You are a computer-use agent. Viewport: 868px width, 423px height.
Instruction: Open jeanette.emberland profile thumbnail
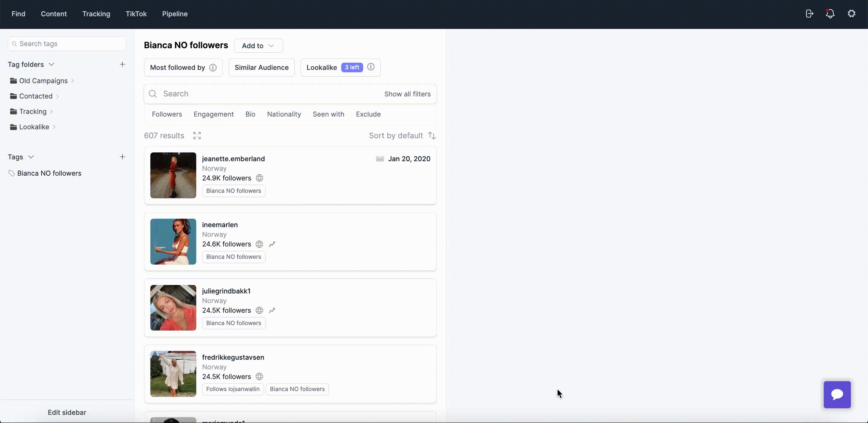173,175
